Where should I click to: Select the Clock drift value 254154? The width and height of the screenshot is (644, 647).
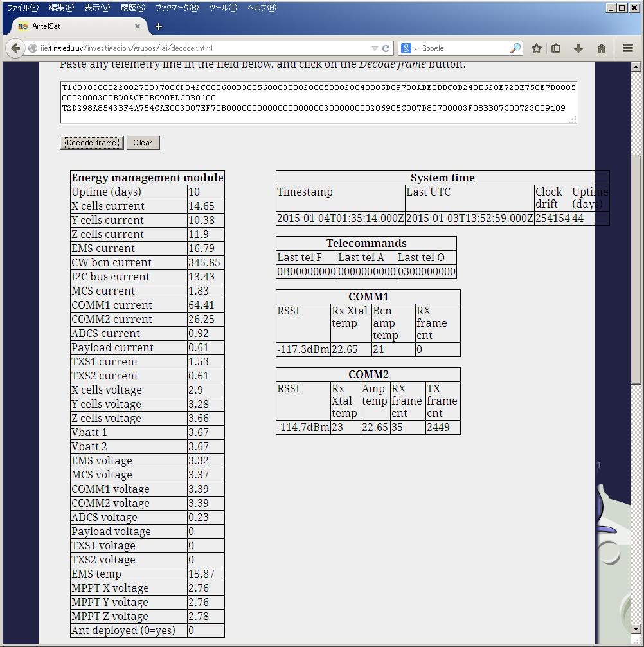pos(553,218)
